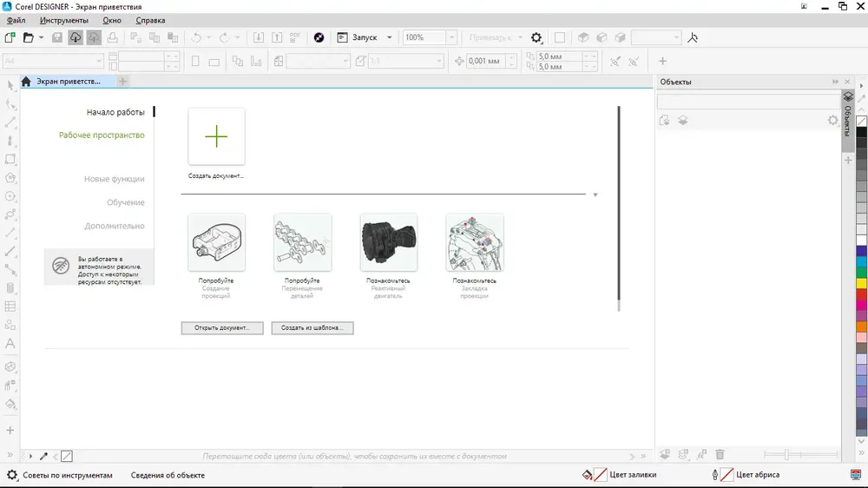Open Обучение section
868x488 pixels.
click(x=126, y=202)
